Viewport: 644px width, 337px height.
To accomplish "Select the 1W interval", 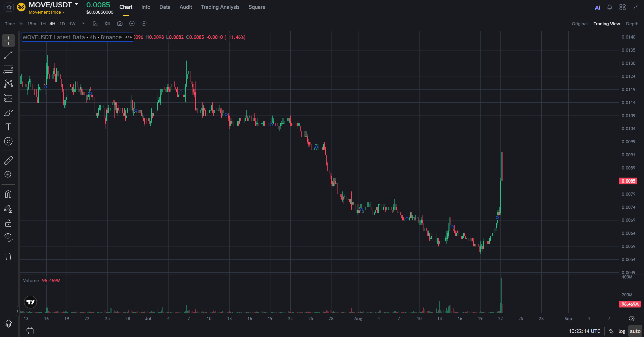I will (x=72, y=24).
